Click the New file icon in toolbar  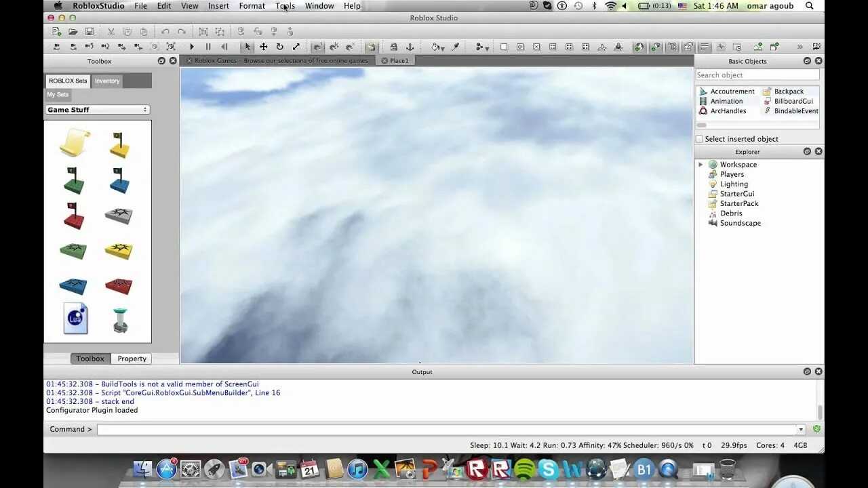[x=56, y=31]
